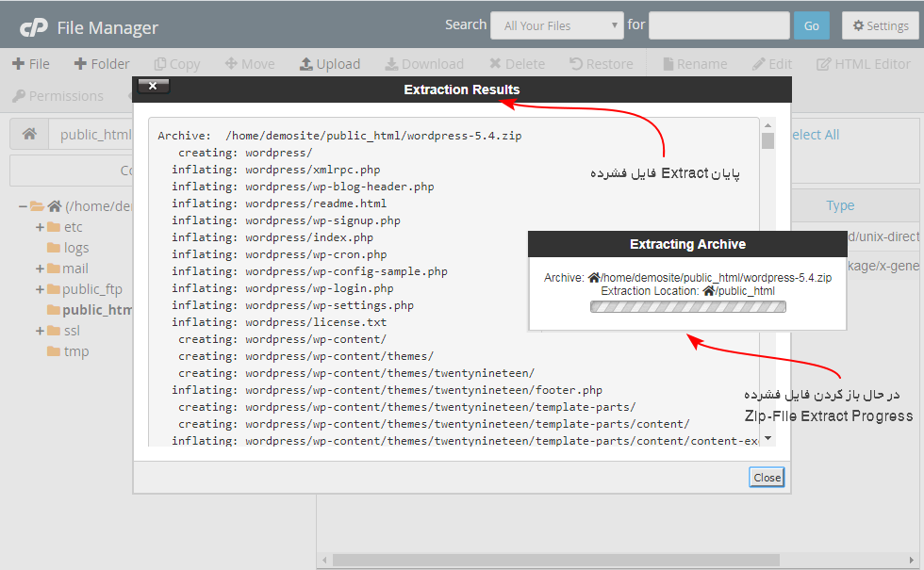Select the mail folder in tree
Image resolution: width=924 pixels, height=570 pixels.
[68, 269]
